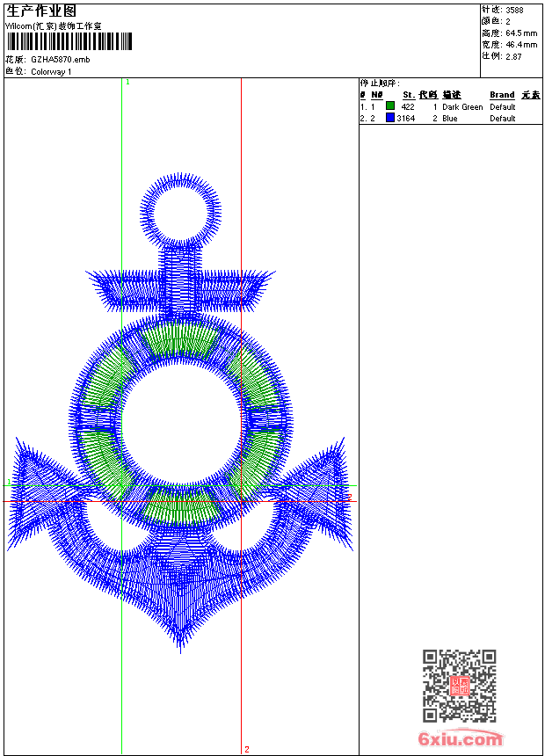Click the Dark Green color swatch
The height and width of the screenshot is (756, 545).
click(x=390, y=106)
